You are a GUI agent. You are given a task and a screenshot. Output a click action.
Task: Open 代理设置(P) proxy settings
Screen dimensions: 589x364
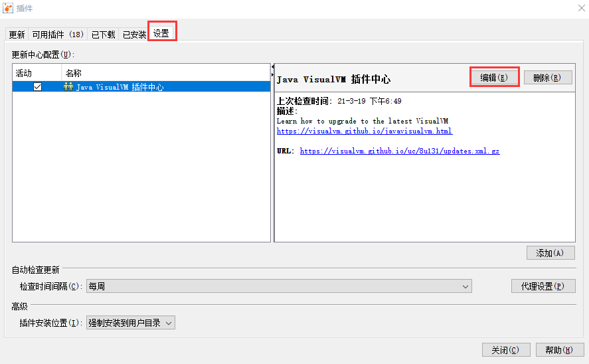(543, 286)
